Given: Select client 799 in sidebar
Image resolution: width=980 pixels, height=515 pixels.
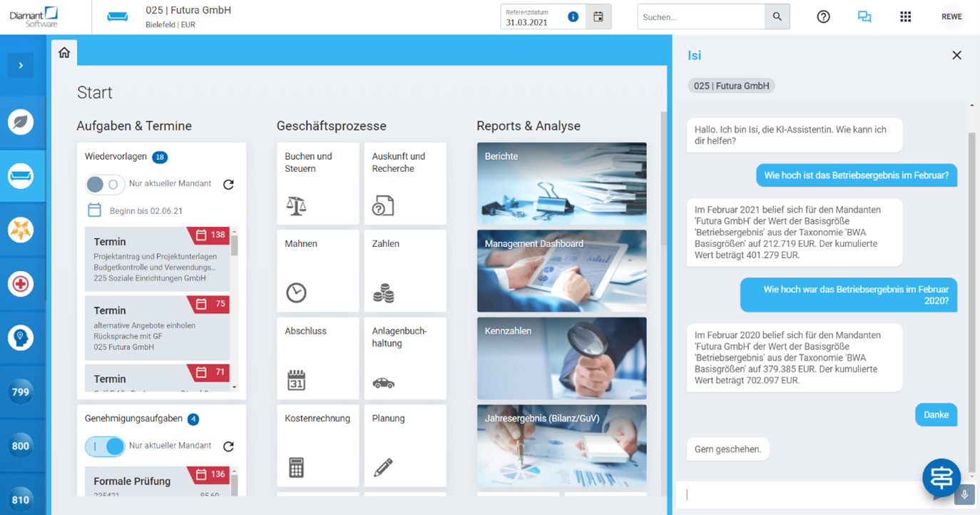Looking at the screenshot, I should [x=21, y=392].
